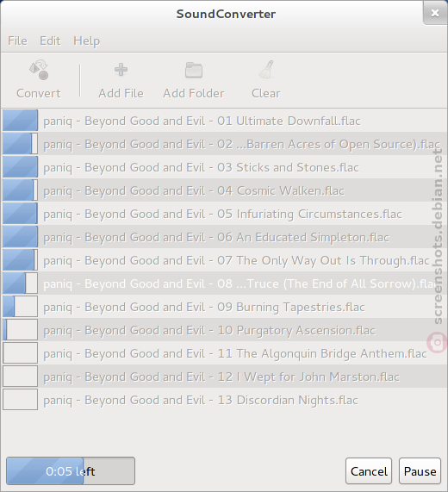Select the 06 An Educated Simpleton.flac entry
The image size is (448, 492).
coord(224,237)
